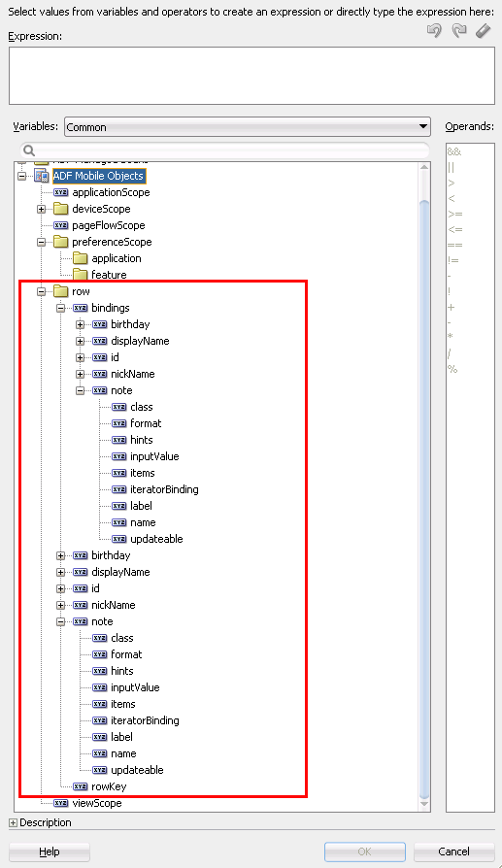This screenshot has height=868, width=502.
Task: Expand the deviceScope folder
Action: click(x=42, y=210)
